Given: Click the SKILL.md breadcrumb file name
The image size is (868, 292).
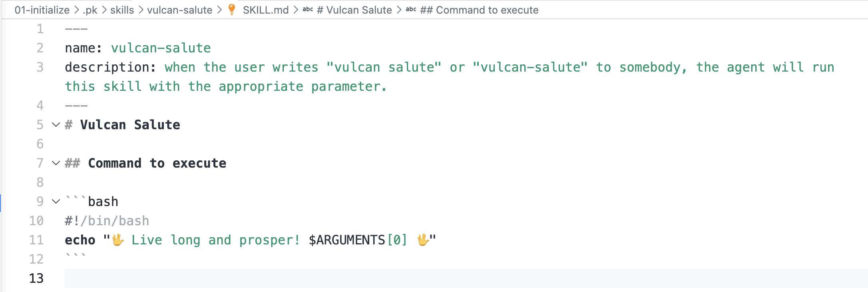Looking at the screenshot, I should coord(266,10).
